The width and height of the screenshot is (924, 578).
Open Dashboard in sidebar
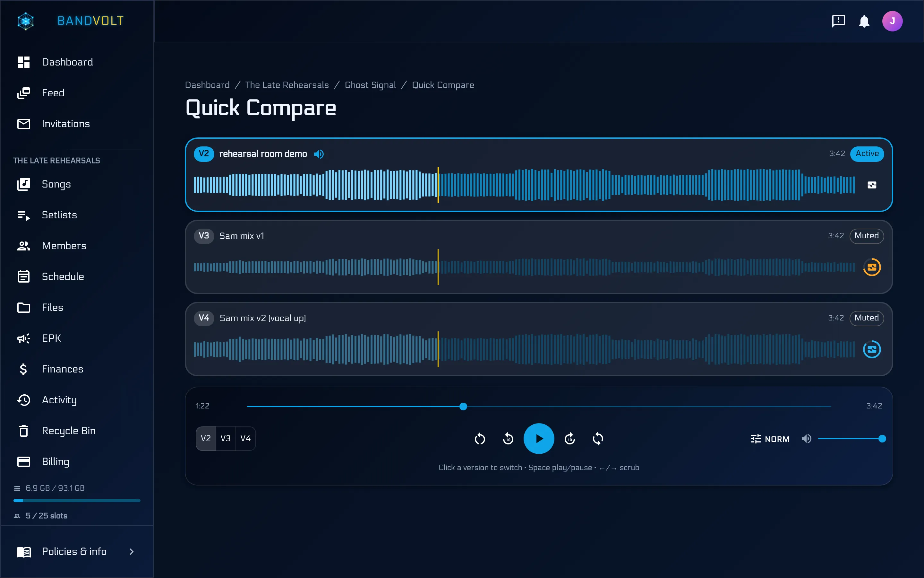click(x=77, y=62)
